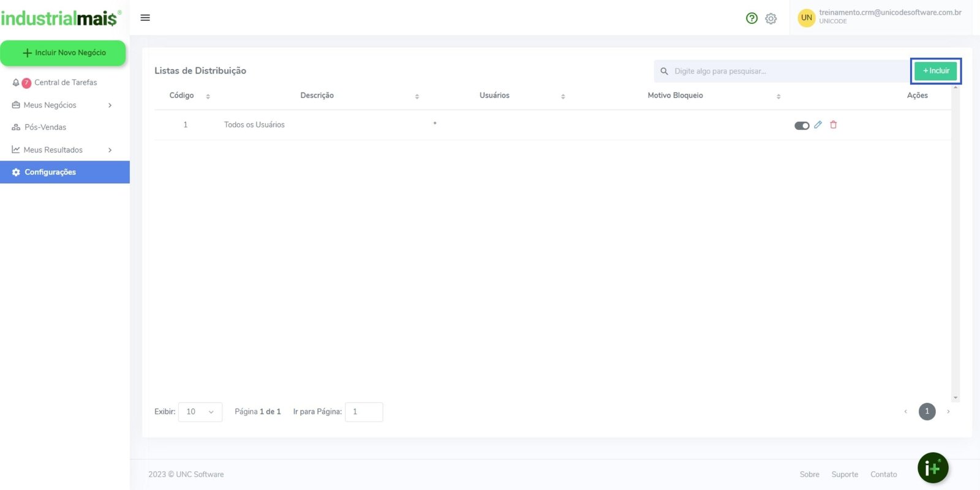This screenshot has width=980, height=490.
Task: Click the Suporte footer link
Action: [844, 475]
